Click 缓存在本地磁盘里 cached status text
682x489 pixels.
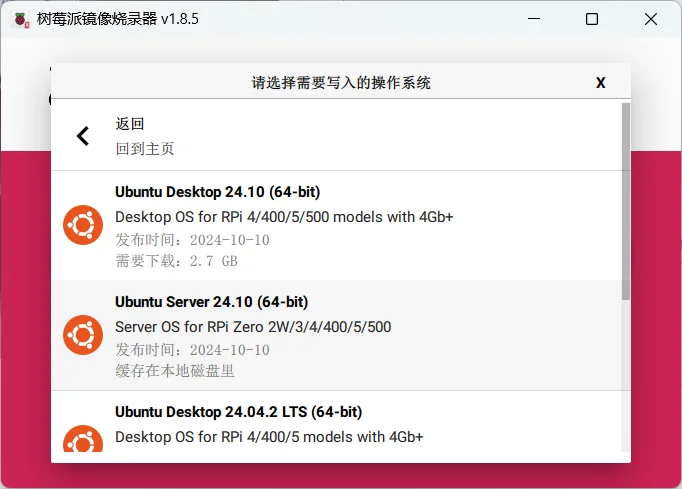coord(175,371)
